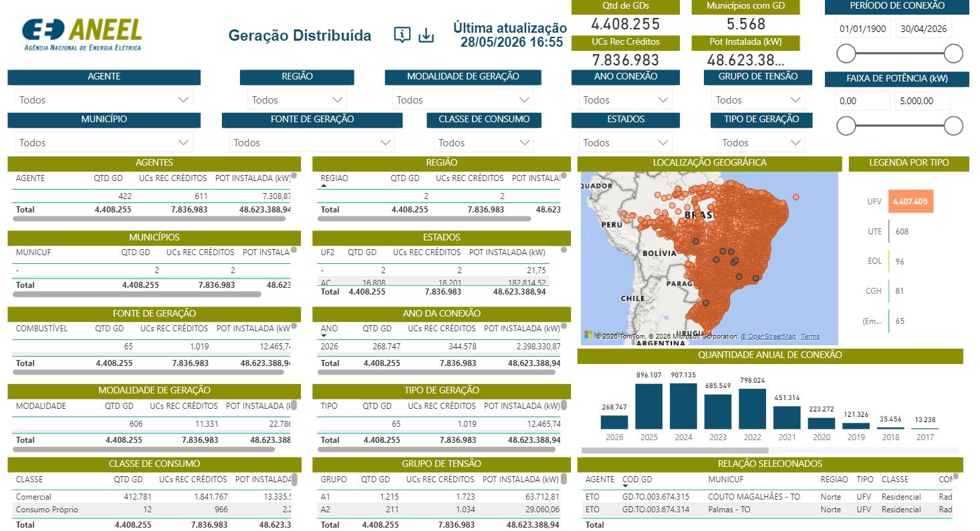980x531 pixels.
Task: Click the vertical scrollbar in the CLASSE DE CONSUMO table
Action: coord(295,480)
